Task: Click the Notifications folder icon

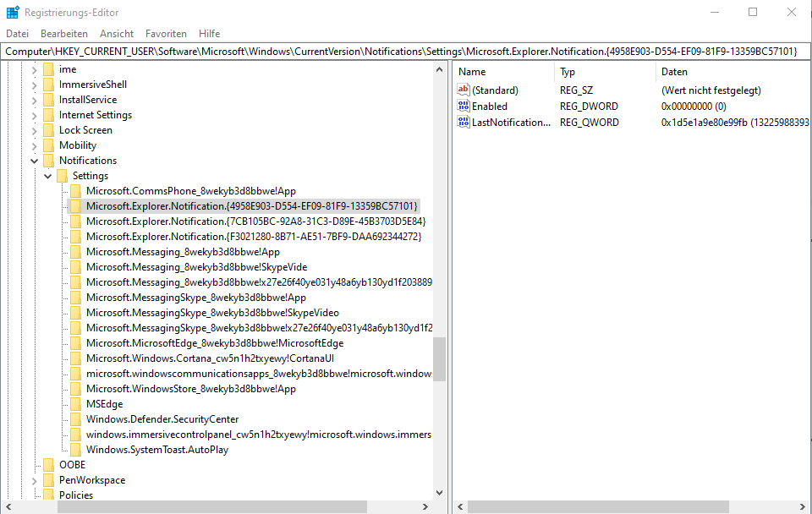Action: click(x=49, y=161)
